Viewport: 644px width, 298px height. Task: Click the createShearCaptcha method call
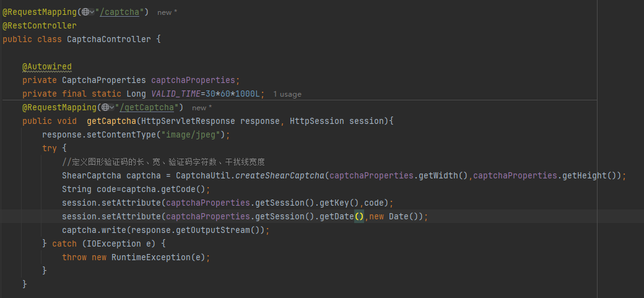pyautogui.click(x=280, y=175)
